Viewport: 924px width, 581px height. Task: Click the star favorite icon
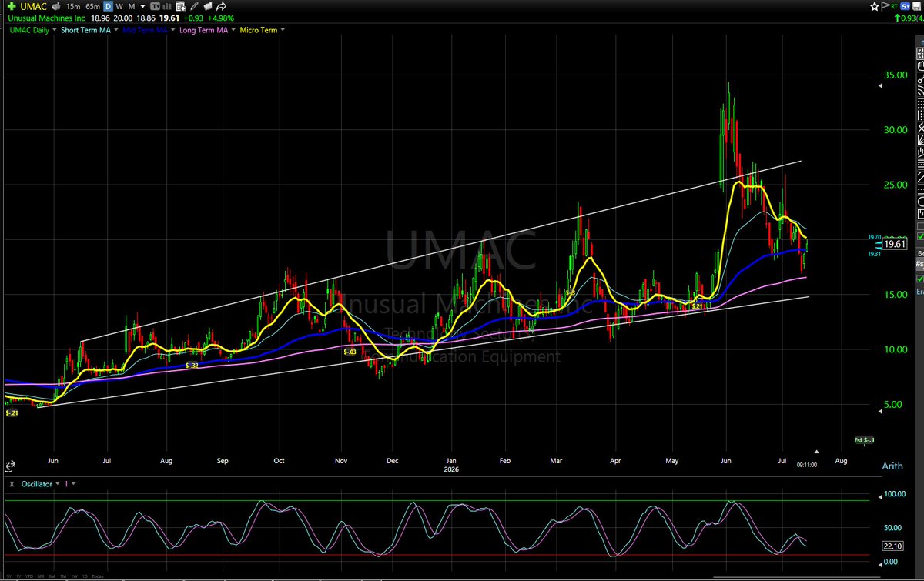(x=875, y=6)
